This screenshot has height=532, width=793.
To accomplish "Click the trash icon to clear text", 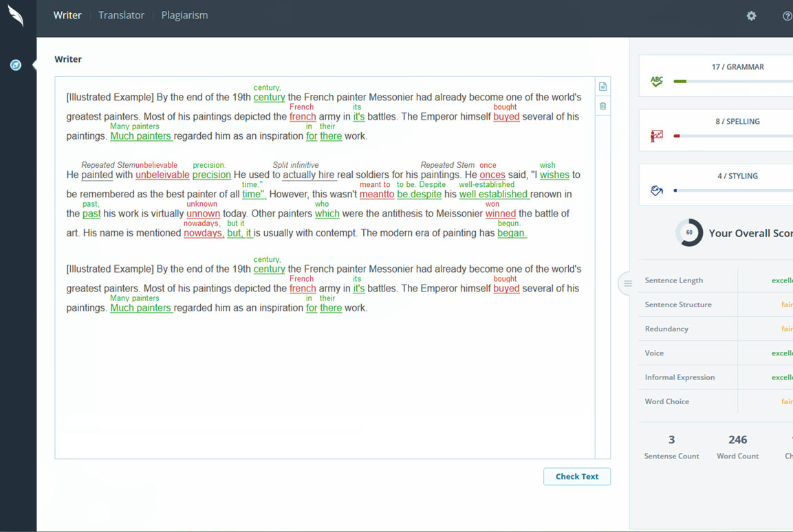I will pyautogui.click(x=603, y=106).
